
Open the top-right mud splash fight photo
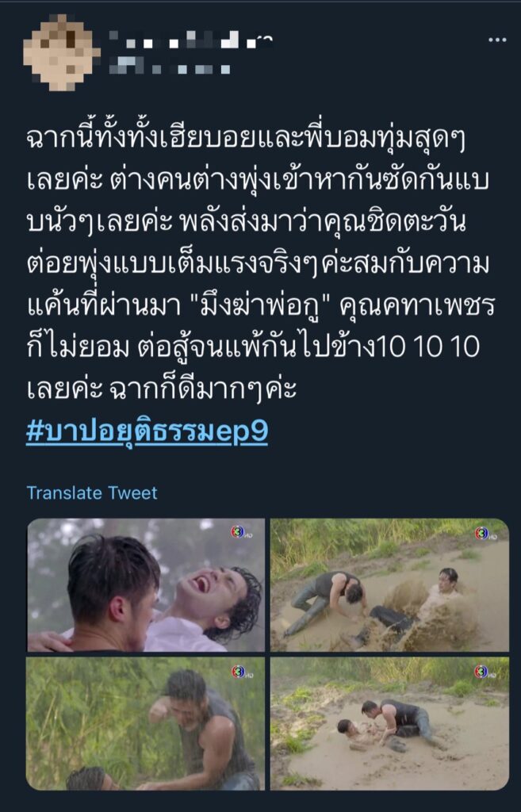pyautogui.click(x=389, y=584)
